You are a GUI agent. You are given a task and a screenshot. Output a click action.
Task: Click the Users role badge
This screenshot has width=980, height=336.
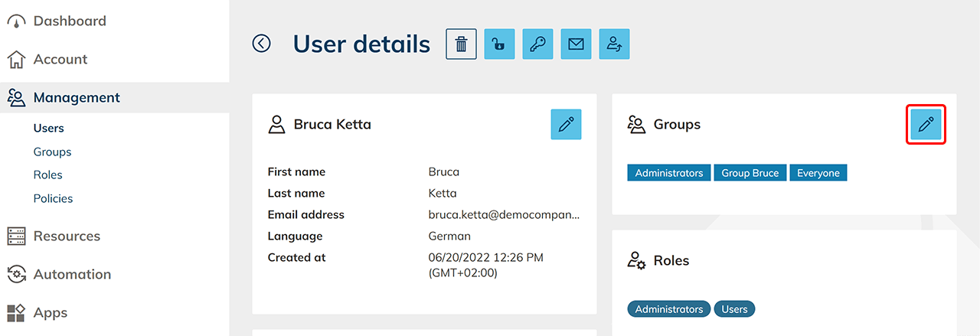point(734,309)
